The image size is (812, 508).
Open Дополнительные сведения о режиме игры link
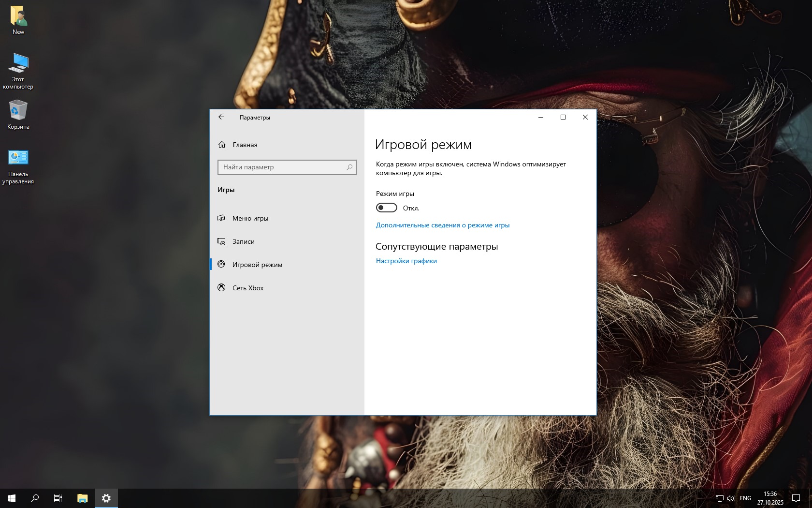pyautogui.click(x=442, y=225)
